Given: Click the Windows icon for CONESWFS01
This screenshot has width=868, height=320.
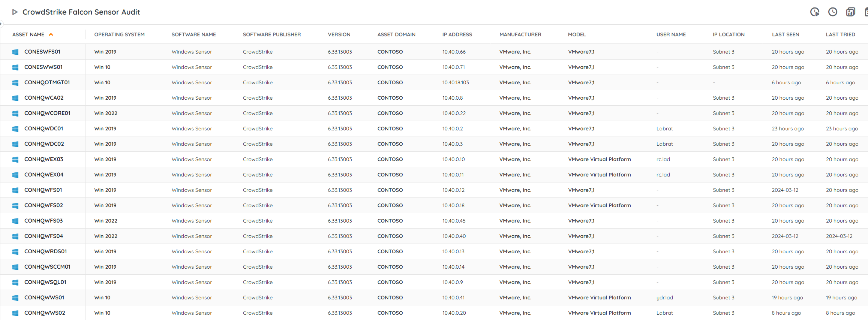Looking at the screenshot, I should coord(15,52).
